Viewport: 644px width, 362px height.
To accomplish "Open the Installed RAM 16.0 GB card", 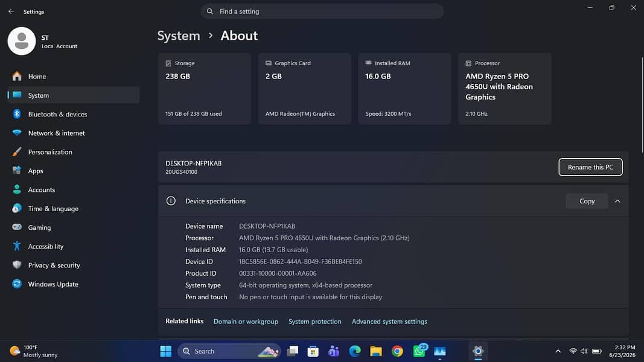I will click(404, 89).
